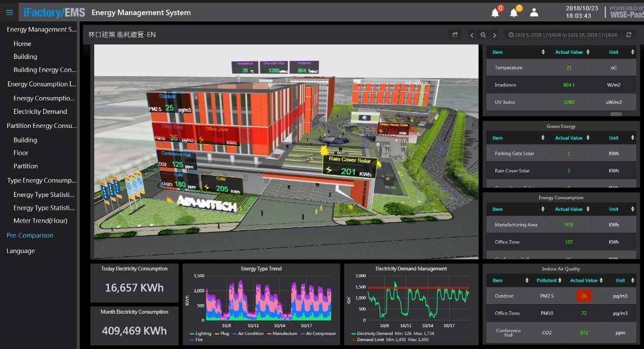
Task: Toggle Lighting series in legend
Action: point(200,333)
